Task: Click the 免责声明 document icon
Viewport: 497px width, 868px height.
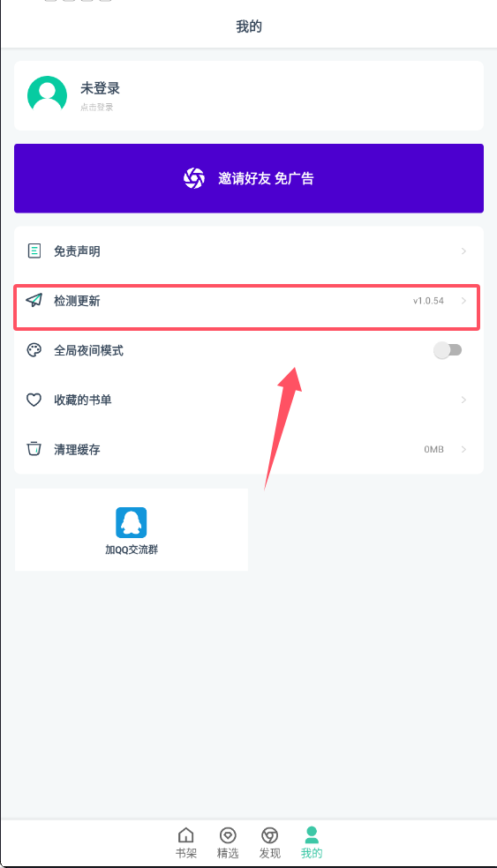Action: click(x=34, y=251)
